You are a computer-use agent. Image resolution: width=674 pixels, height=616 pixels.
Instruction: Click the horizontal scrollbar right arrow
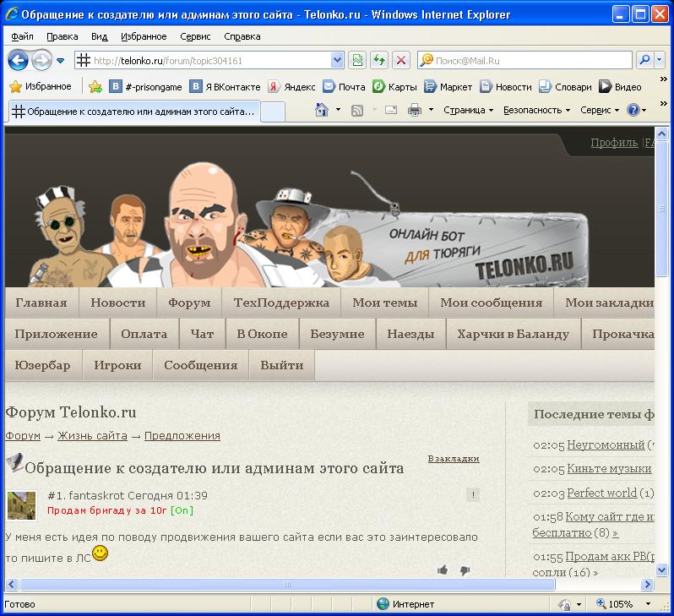pos(647,584)
